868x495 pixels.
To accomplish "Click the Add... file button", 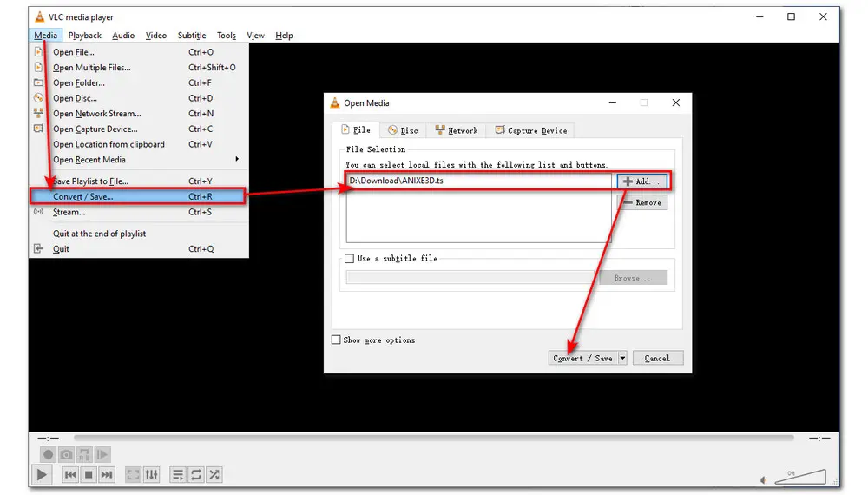I will (x=642, y=181).
